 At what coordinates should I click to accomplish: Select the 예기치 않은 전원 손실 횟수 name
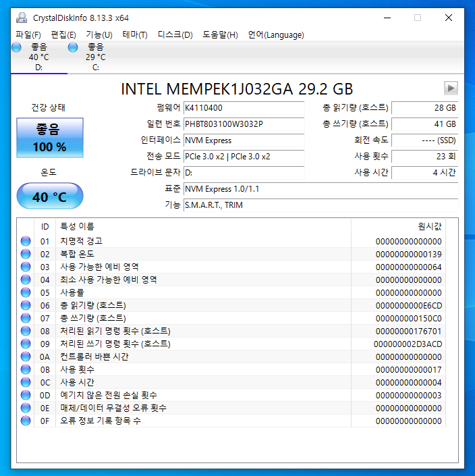coord(109,395)
